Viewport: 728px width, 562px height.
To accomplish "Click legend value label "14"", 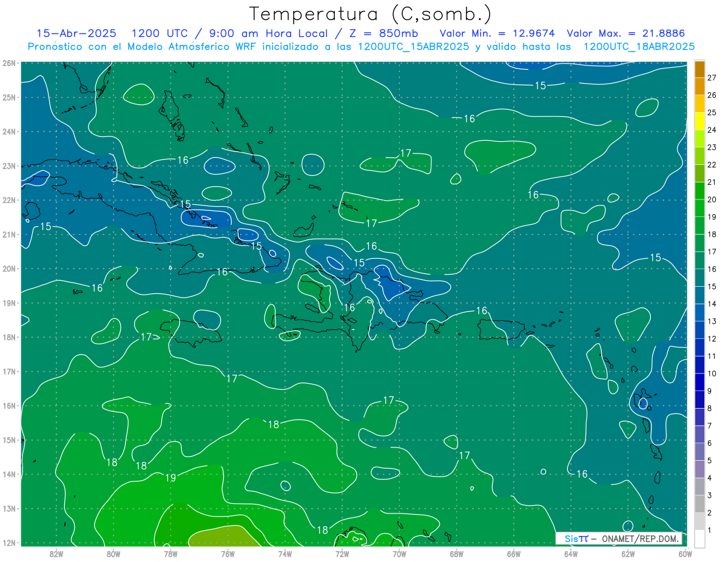I will [712, 304].
